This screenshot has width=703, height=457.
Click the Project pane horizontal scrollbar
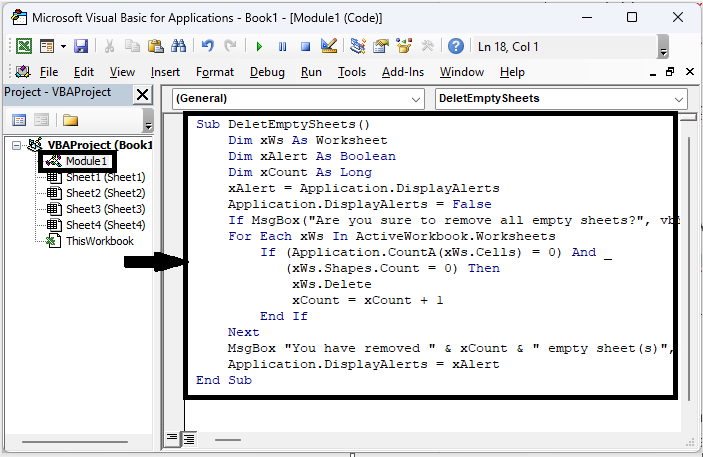(75, 441)
